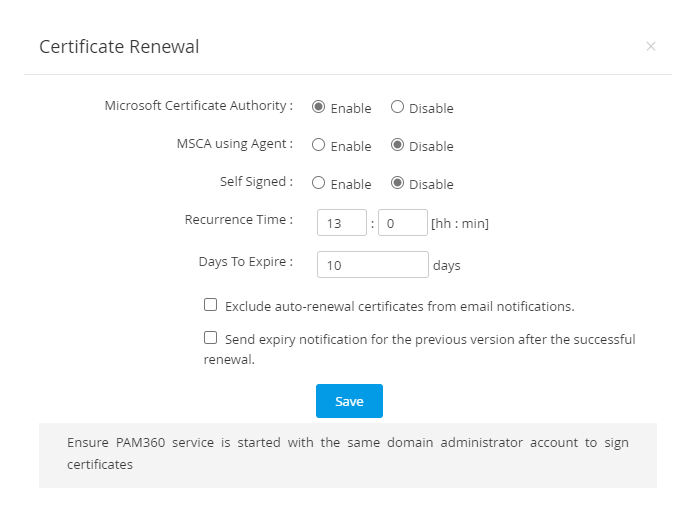Click the Self Signed label
Screen dimensions: 696x520
coord(256,181)
